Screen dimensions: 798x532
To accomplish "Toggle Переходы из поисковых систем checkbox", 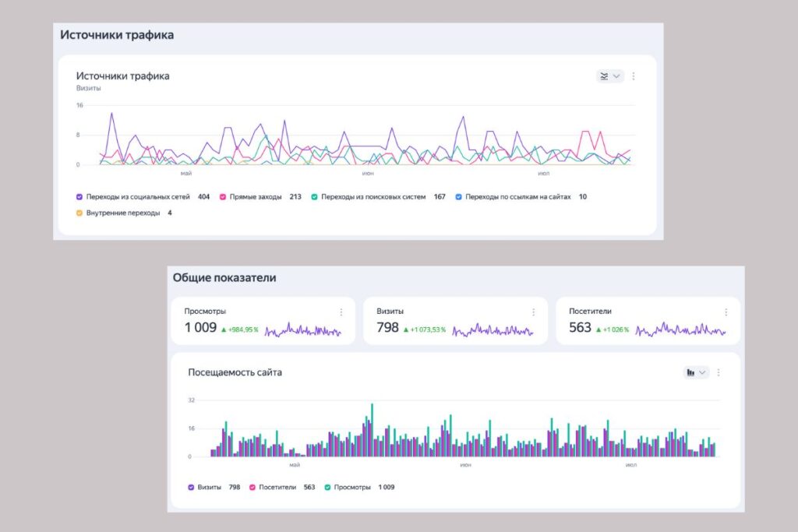I will coord(314,197).
